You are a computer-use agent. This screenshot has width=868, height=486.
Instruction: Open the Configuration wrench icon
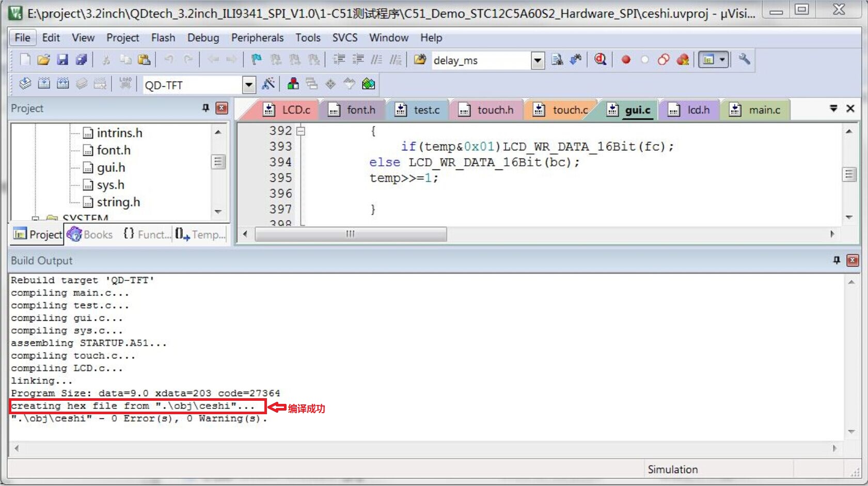744,60
